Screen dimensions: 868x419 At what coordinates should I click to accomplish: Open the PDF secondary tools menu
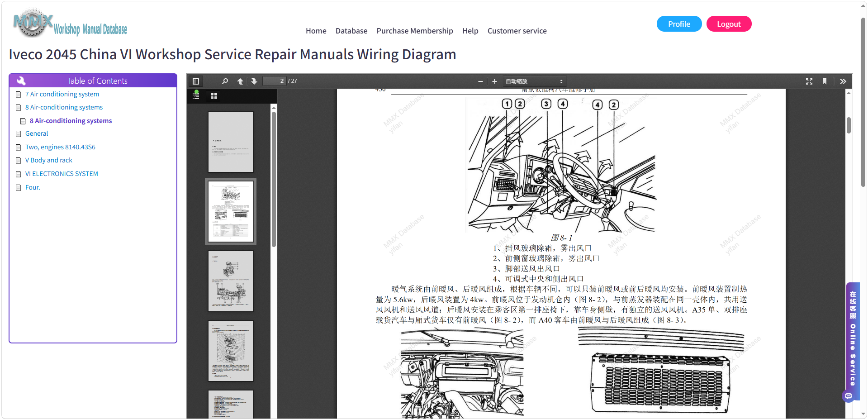(843, 81)
